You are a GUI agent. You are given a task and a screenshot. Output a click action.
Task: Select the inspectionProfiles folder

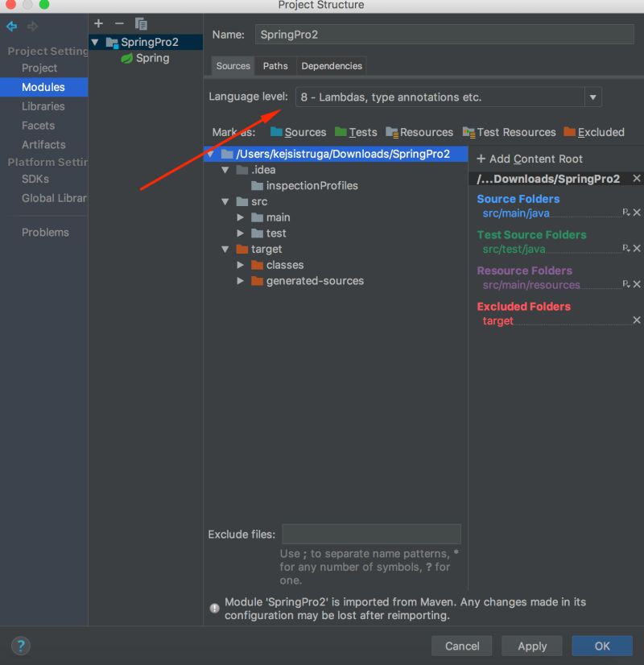pos(304,186)
